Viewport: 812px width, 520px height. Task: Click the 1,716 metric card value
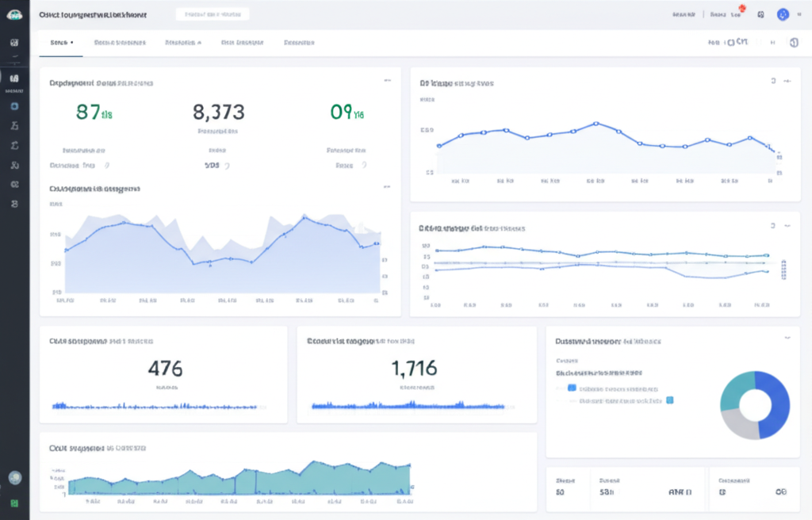(413, 368)
